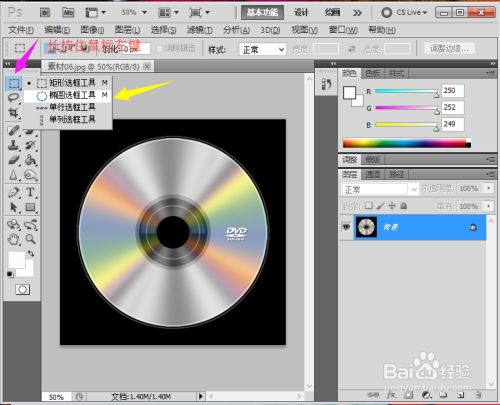The width and height of the screenshot is (500, 405).
Task: Select the Lasso tool
Action: point(13,98)
